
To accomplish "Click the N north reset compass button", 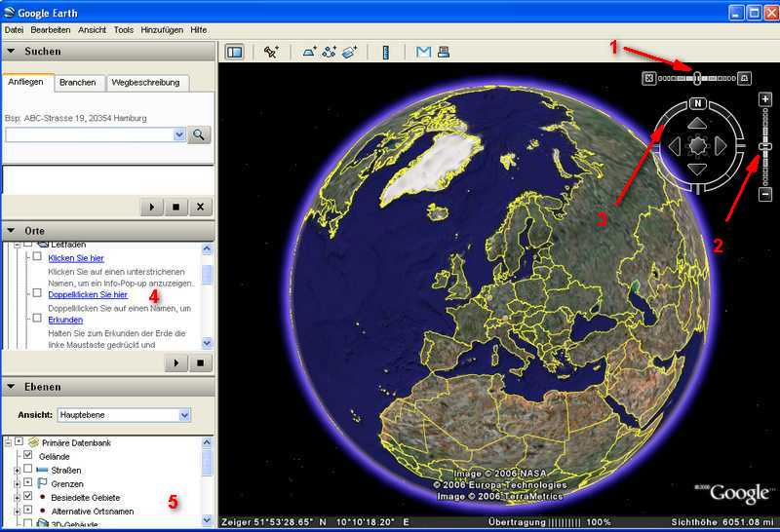I will pyautogui.click(x=698, y=103).
